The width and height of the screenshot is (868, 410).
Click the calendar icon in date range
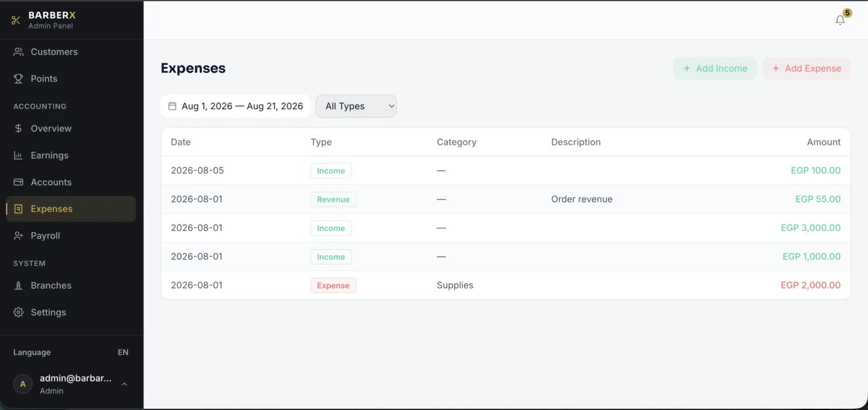point(172,106)
